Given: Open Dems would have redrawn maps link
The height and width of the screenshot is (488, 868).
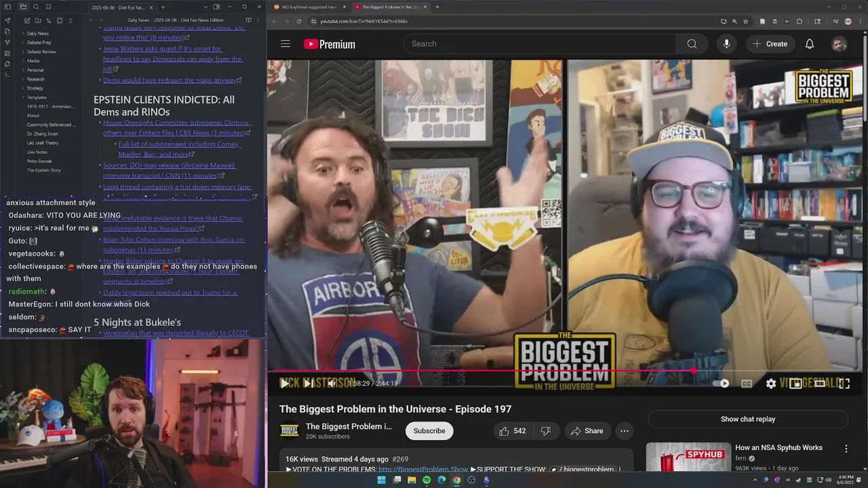Looking at the screenshot, I should point(170,80).
